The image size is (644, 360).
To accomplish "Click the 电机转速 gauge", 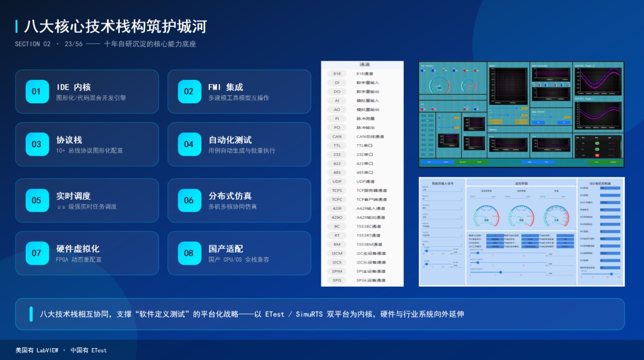I will (521, 216).
